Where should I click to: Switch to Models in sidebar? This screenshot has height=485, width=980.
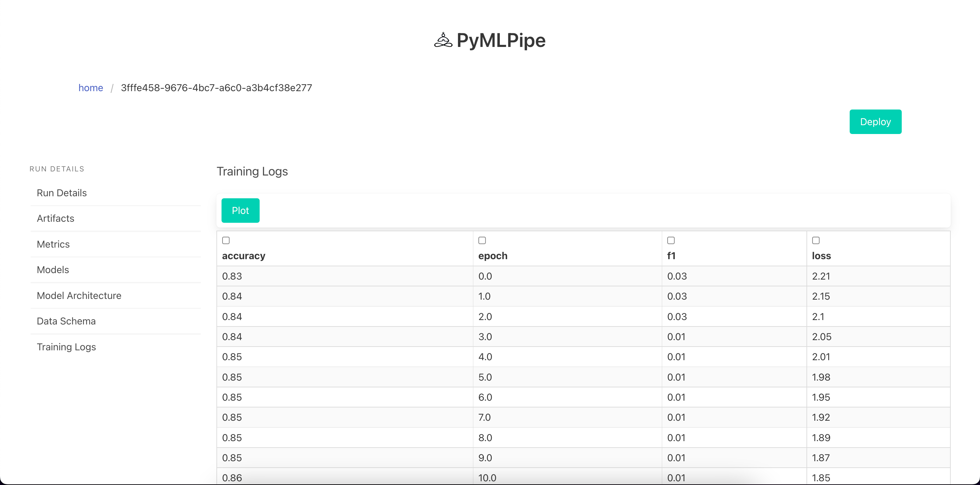pos(53,270)
